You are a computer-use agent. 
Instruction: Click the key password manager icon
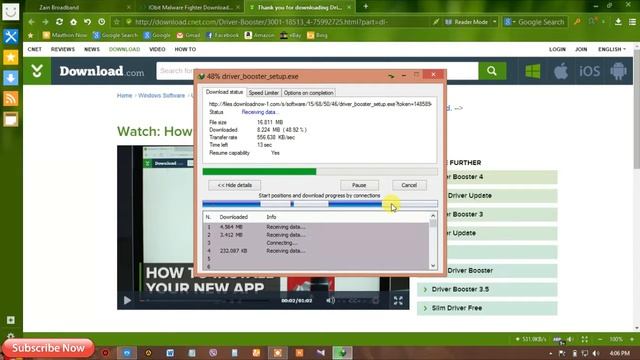(577, 22)
